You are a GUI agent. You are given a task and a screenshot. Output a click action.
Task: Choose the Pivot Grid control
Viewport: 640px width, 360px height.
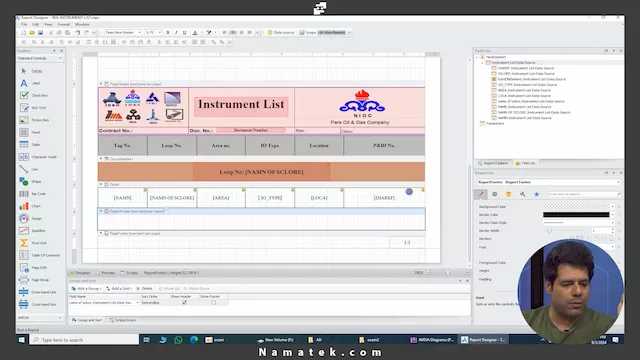33,243
